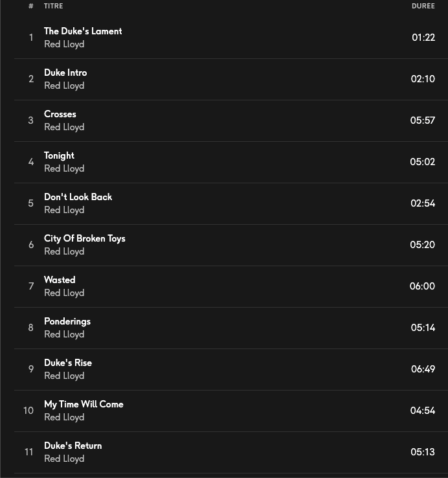The width and height of the screenshot is (448, 478).
Task: Click the TITRE column header
Action: pos(53,6)
